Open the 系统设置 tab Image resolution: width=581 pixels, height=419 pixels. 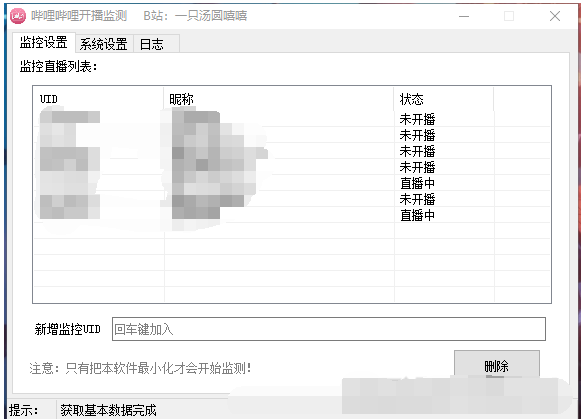coord(104,44)
